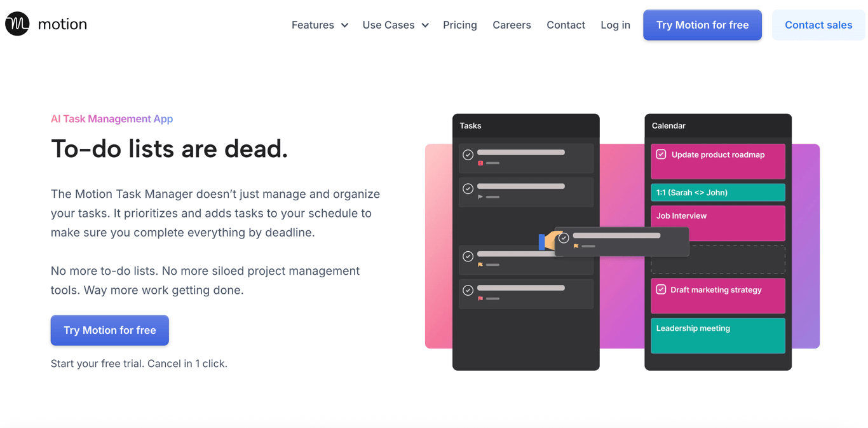Toggle the Update product roadmap checkbox
The width and height of the screenshot is (868, 428).
(661, 155)
